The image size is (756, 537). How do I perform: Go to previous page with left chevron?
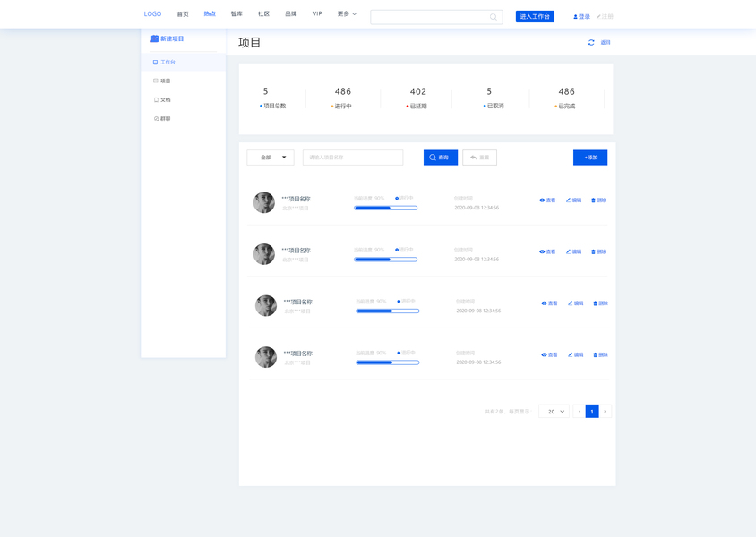pos(579,412)
